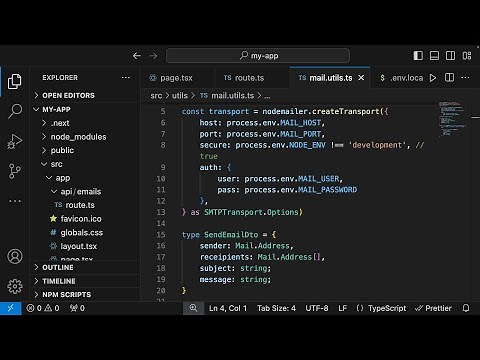480x360 pixels.
Task: Click line number 15 in gutter
Action: (161, 234)
